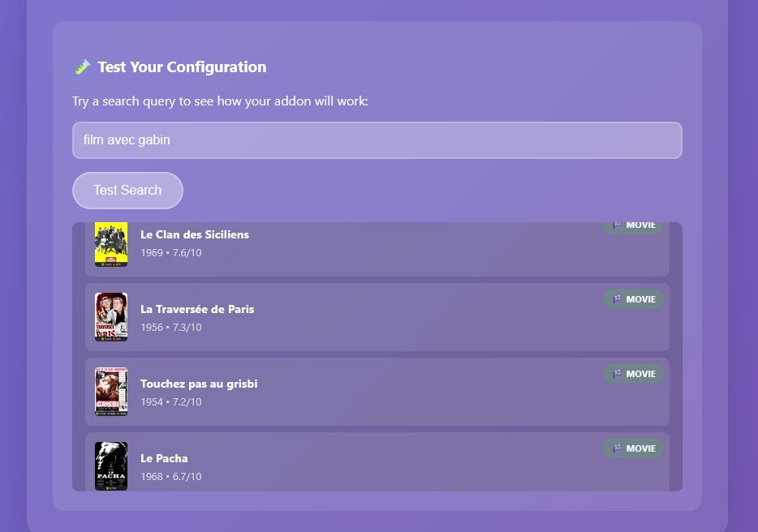Choose the Le Pacha result title

164,458
